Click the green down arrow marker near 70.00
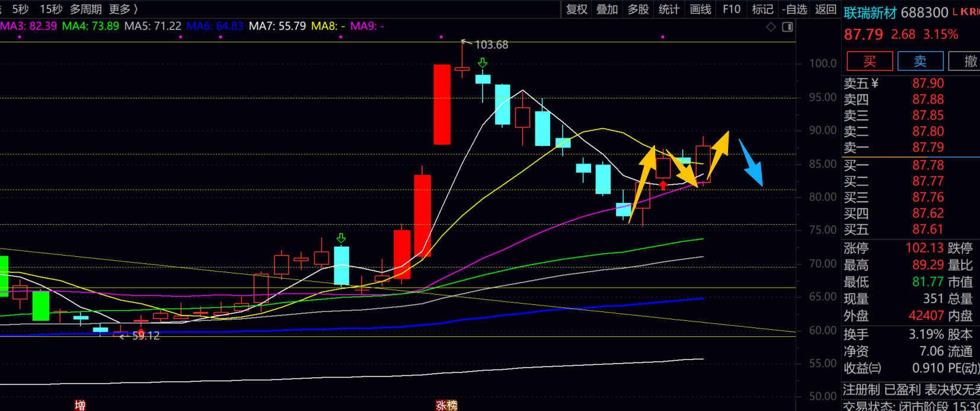 [341, 238]
